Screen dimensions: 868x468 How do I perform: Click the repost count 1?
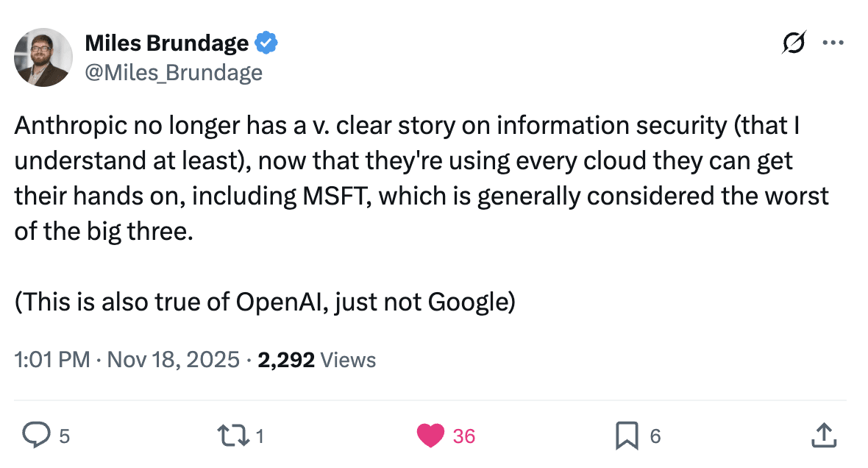click(259, 436)
